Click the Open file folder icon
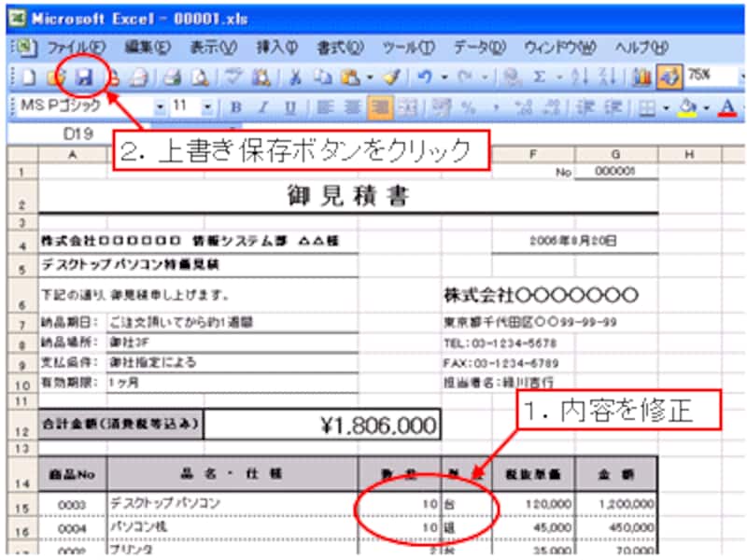Image resolution: width=747 pixels, height=560 pixels. pos(56,77)
